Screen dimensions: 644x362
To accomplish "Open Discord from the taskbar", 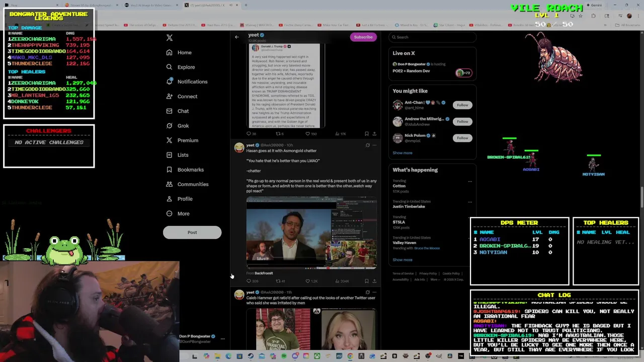I will pos(295,356).
